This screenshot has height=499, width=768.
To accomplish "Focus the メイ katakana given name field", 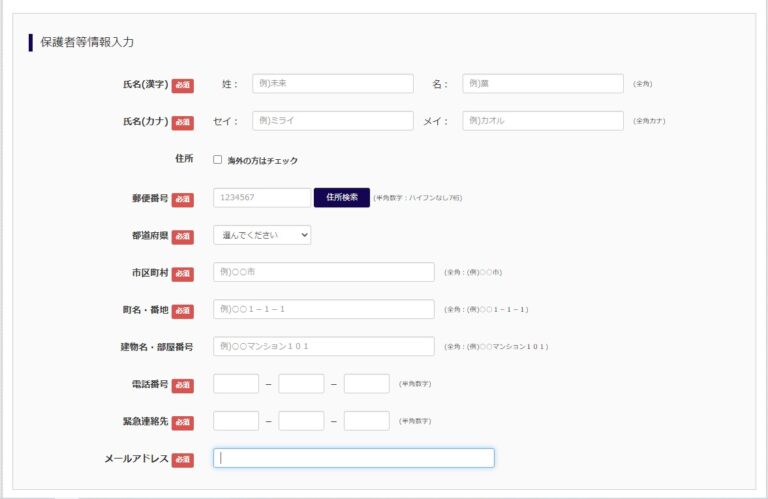I will point(542,121).
